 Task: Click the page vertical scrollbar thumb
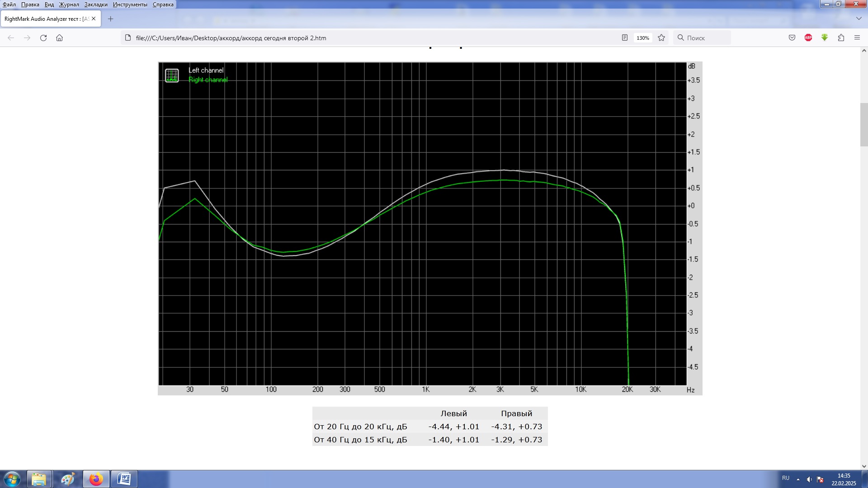point(863,125)
